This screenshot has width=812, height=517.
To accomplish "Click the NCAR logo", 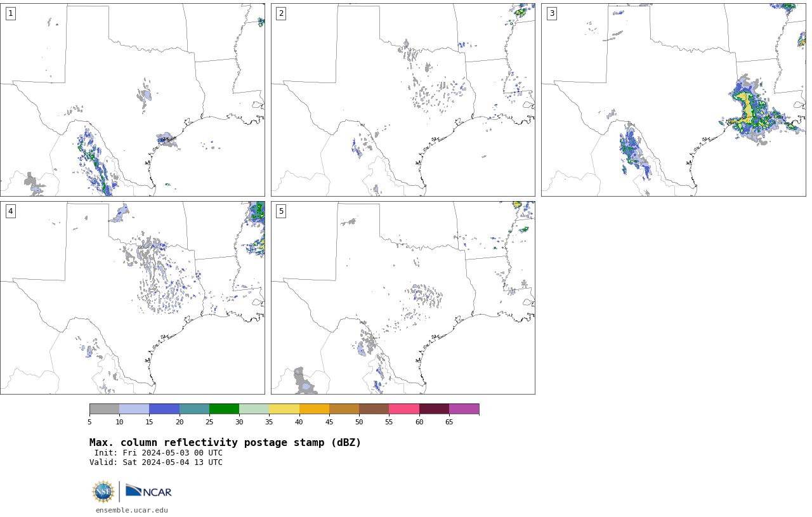I will 148,491.
